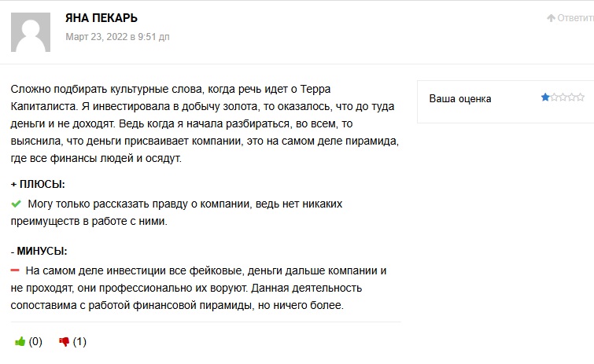This screenshot has width=594, height=364.
Task: Click the reply arrow icon
Action: 551,18
